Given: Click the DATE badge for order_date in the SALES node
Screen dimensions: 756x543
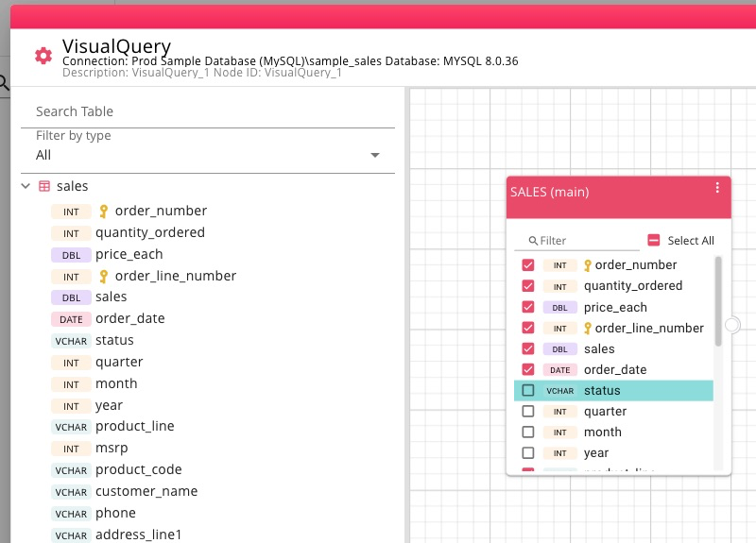Looking at the screenshot, I should 559,370.
